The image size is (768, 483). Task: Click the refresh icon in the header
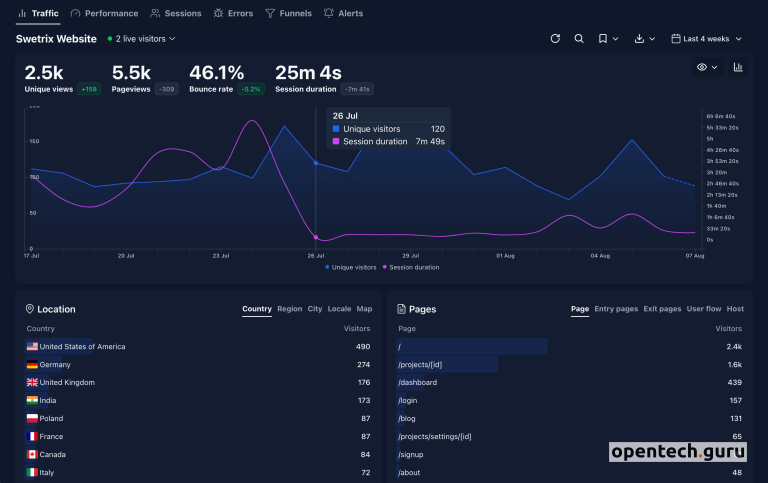pos(556,39)
